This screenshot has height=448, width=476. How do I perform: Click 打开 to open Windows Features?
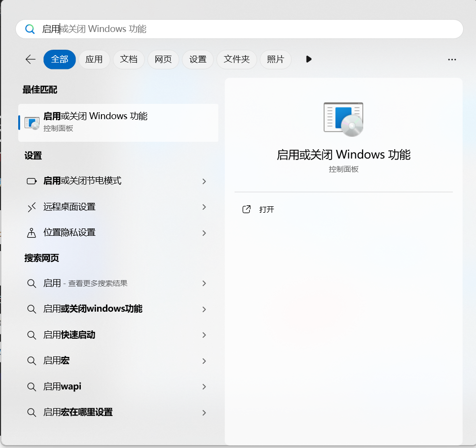point(266,209)
